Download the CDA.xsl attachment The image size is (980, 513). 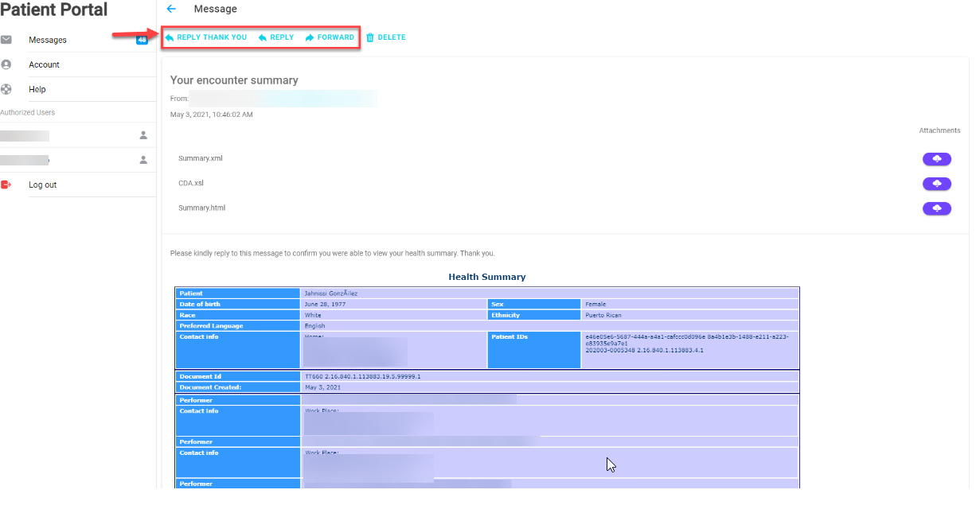point(937,184)
